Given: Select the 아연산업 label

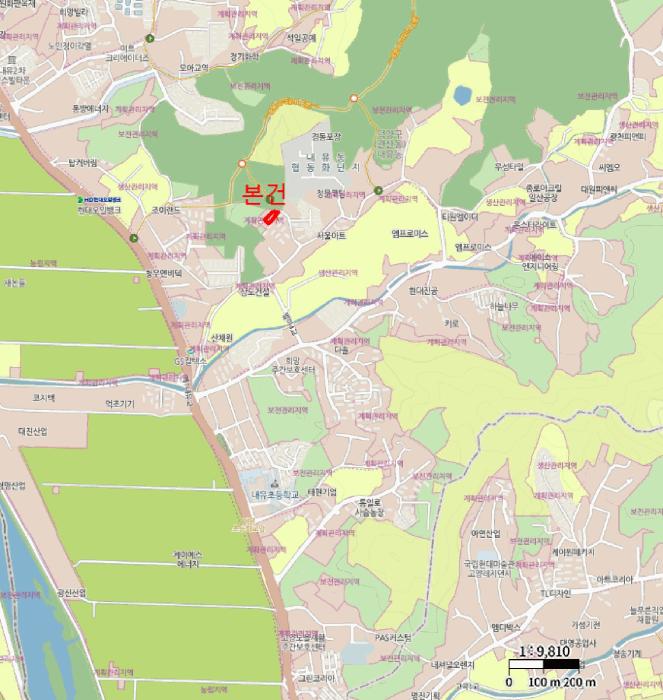Looking at the screenshot, I should (486, 533).
